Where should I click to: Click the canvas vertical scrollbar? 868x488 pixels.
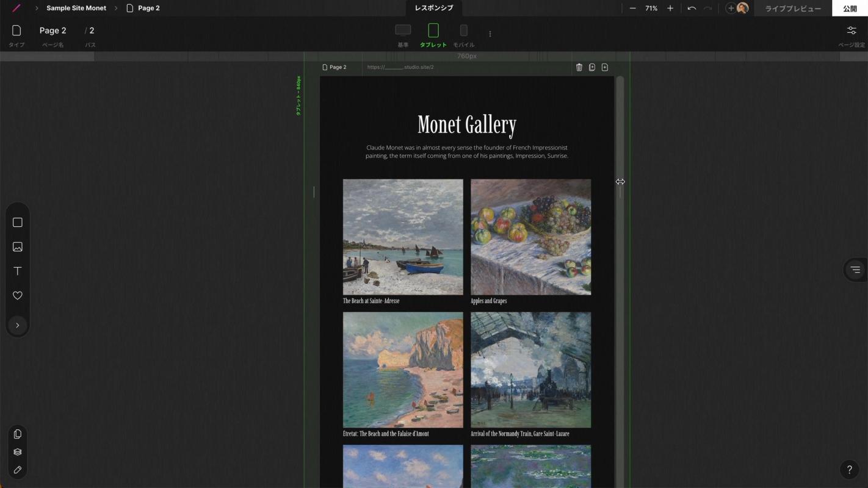[620, 281]
